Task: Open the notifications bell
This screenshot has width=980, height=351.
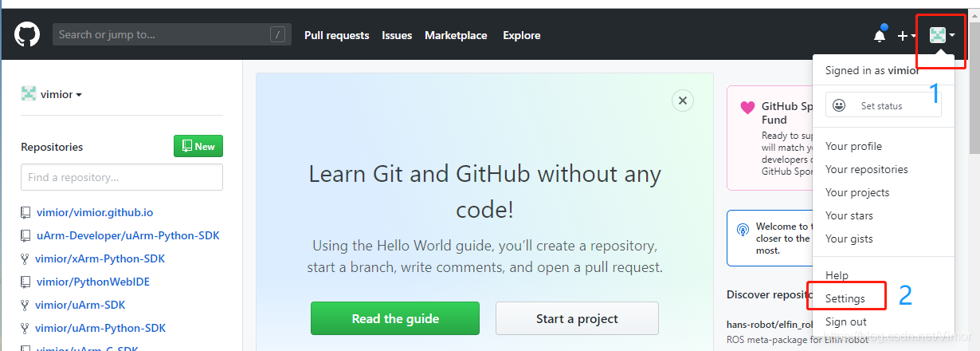Action: pyautogui.click(x=880, y=35)
